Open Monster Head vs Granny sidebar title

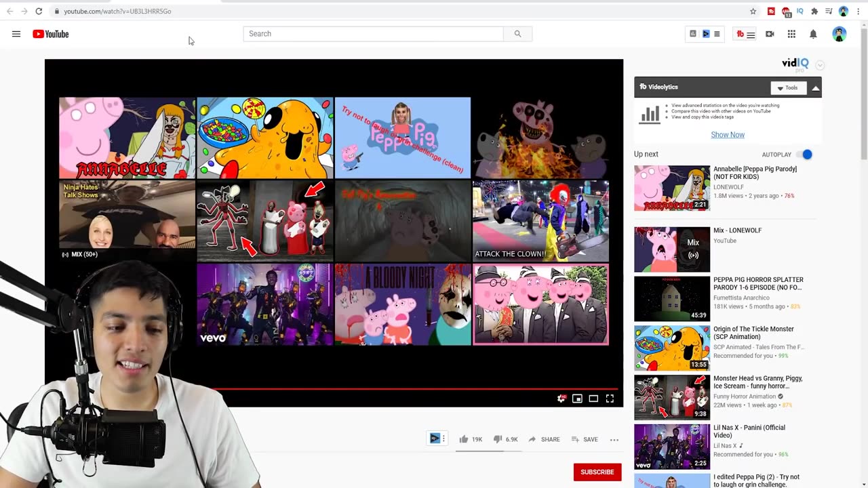[x=758, y=382]
